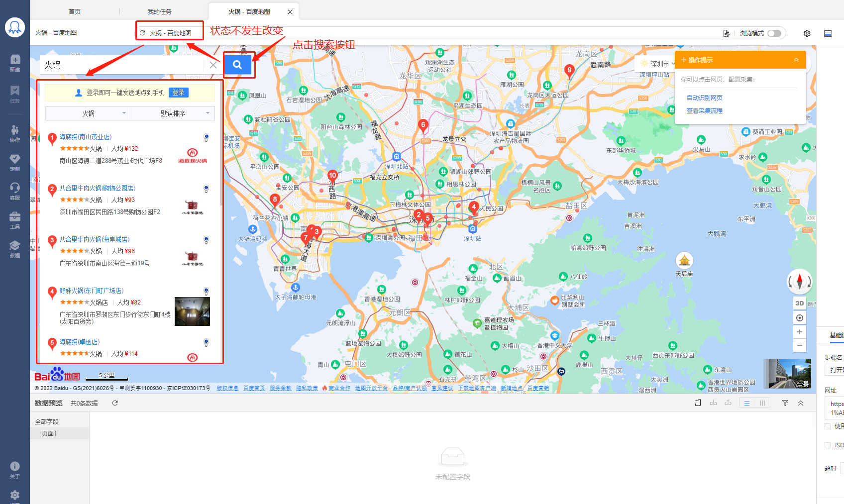
Task: Click the layout panel icon at top right
Action: point(828,33)
